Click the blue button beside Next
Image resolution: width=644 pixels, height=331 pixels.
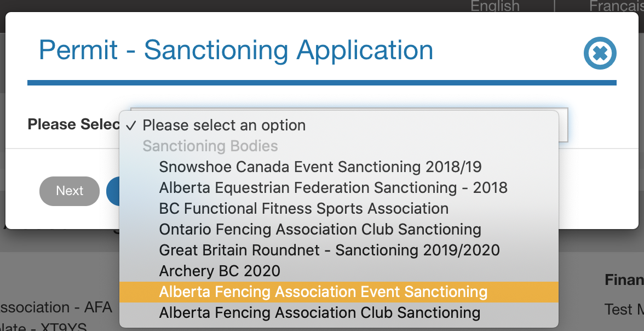pyautogui.click(x=113, y=191)
